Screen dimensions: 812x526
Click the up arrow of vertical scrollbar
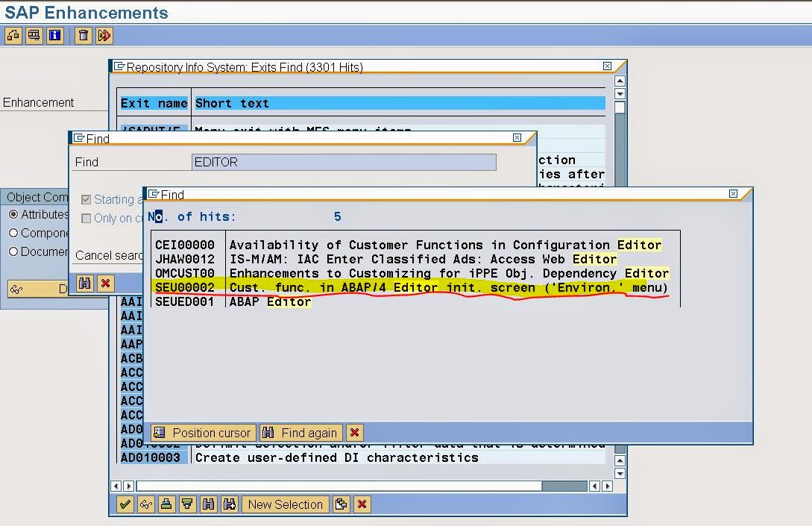pyautogui.click(x=620, y=80)
